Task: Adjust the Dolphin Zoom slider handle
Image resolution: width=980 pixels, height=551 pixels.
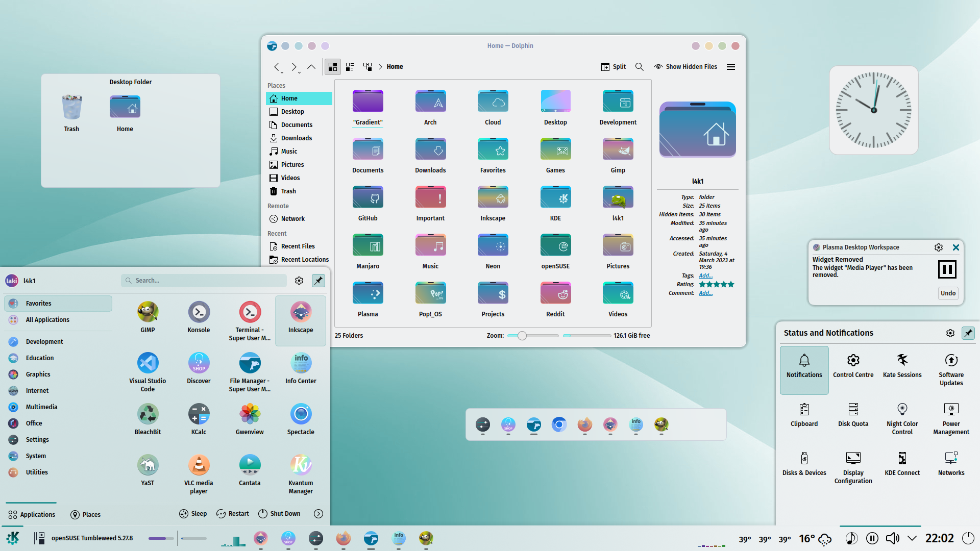Action: pos(522,336)
